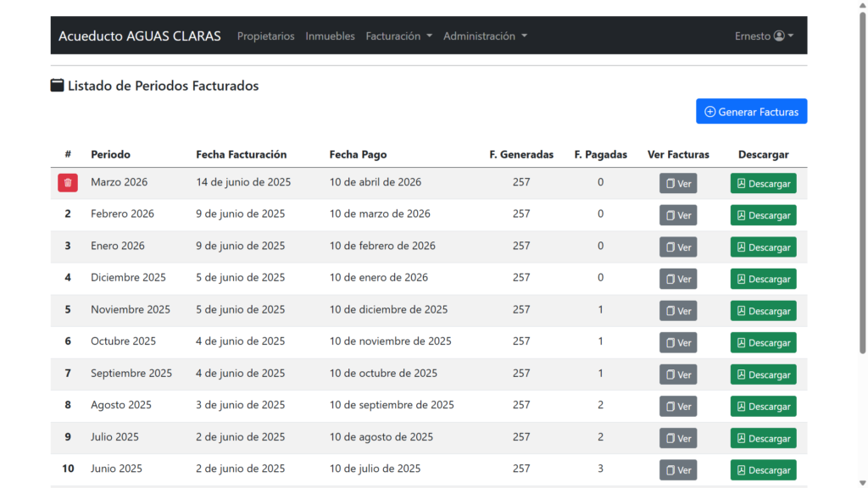View invoices for Noviembre 2025

click(x=678, y=311)
